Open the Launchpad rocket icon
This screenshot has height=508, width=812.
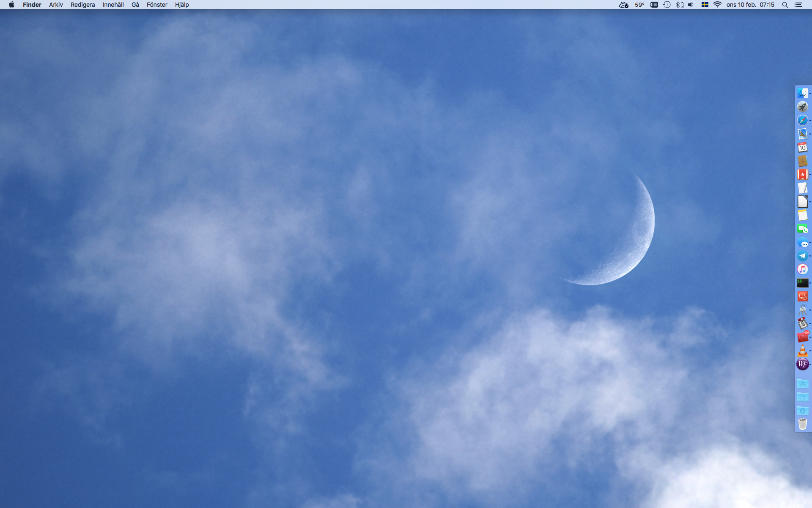pos(802,107)
